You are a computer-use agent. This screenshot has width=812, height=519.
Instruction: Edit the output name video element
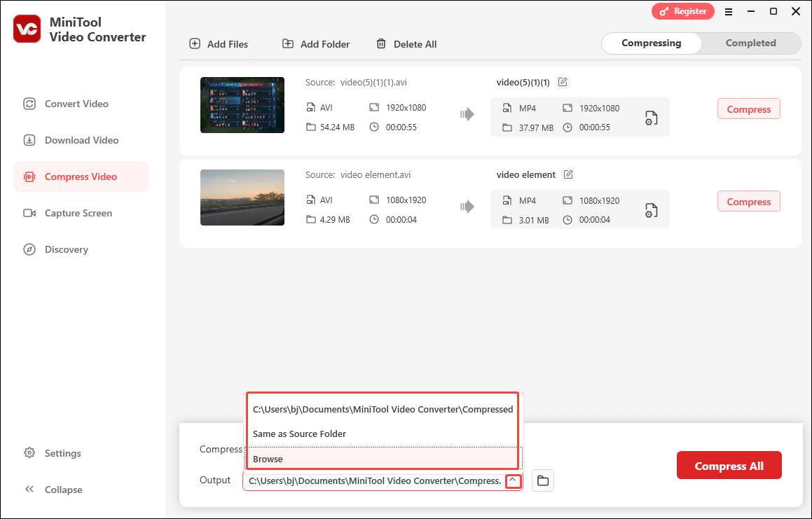pos(568,174)
